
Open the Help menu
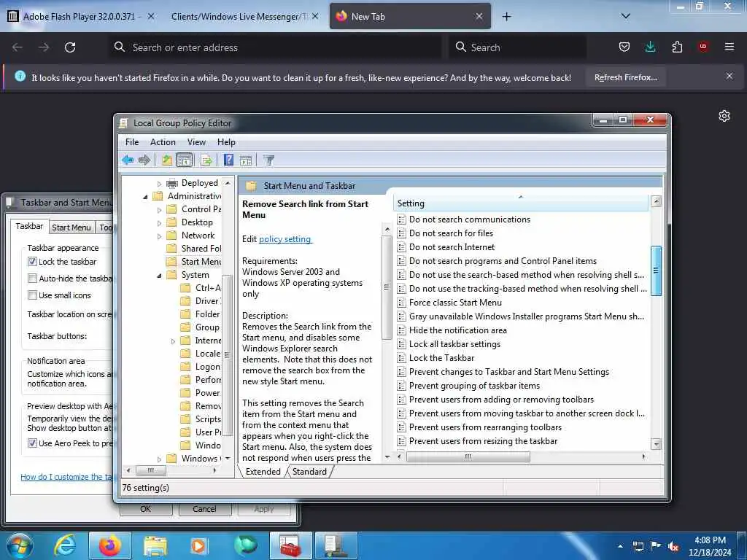click(226, 142)
